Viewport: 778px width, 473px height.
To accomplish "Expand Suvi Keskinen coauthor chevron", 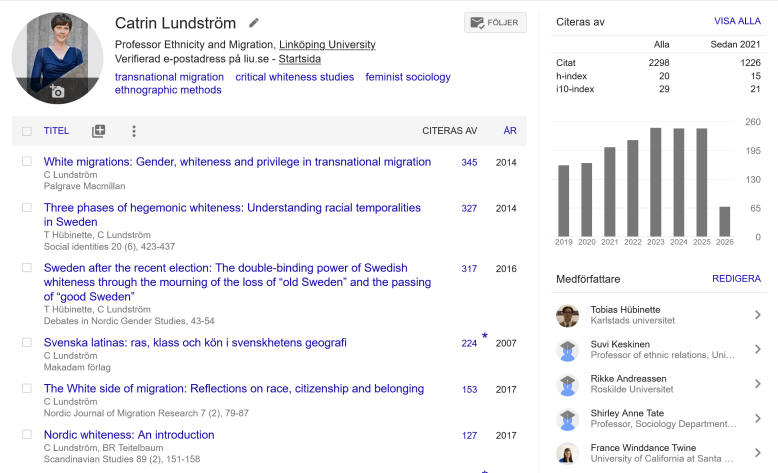I will 757,349.
